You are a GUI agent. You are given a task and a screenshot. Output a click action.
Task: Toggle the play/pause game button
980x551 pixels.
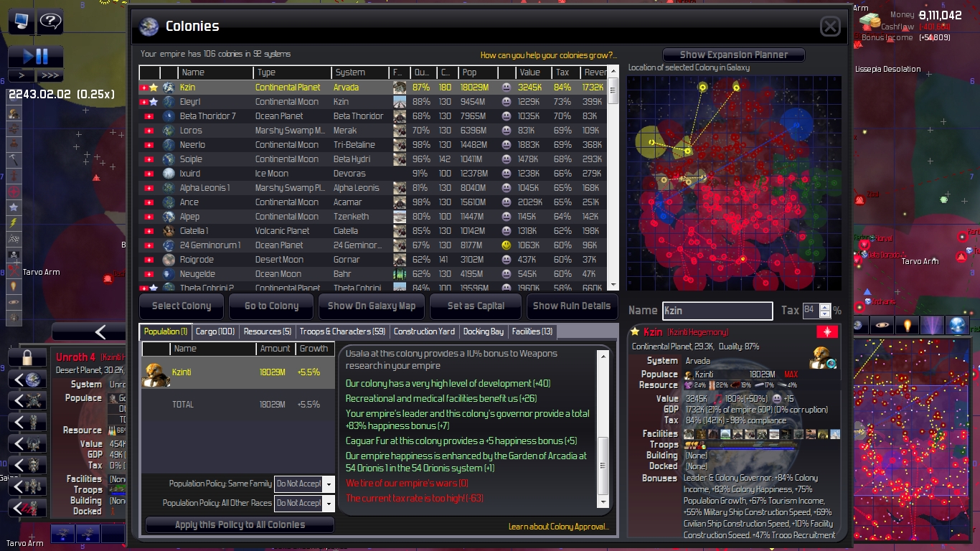tap(35, 57)
